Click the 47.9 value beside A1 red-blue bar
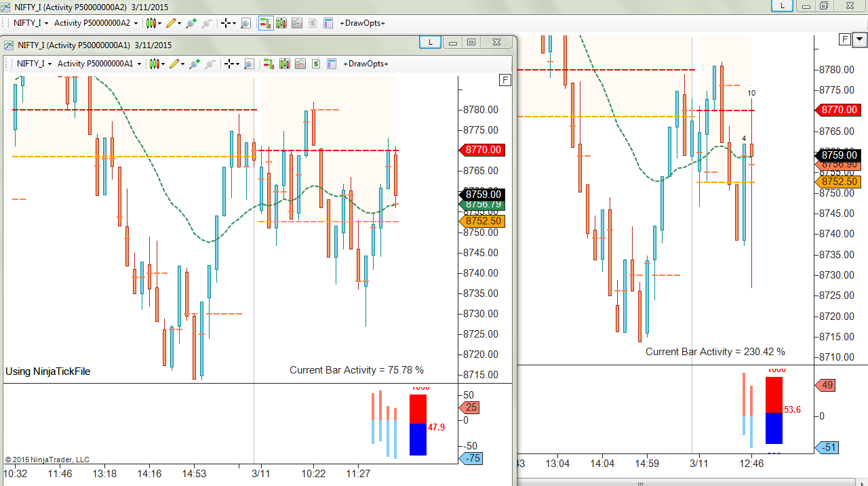 436,428
